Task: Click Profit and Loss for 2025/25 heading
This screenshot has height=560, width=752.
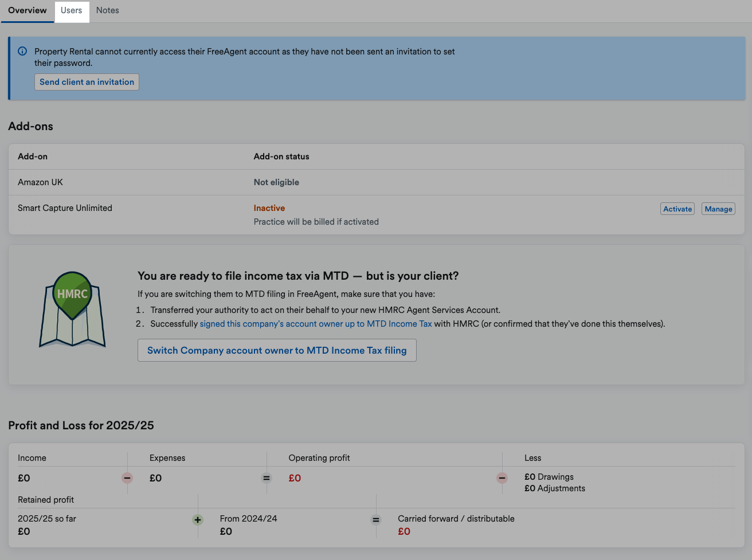Action: click(81, 425)
